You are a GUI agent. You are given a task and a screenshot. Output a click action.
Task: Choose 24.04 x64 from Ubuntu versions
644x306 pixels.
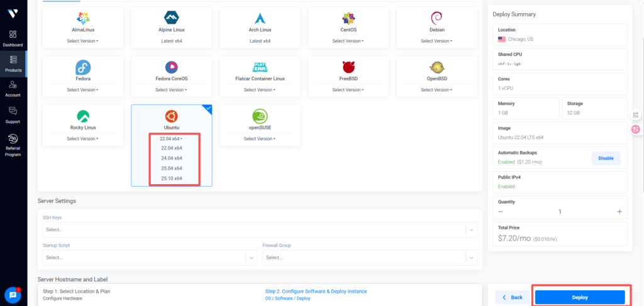(x=171, y=158)
